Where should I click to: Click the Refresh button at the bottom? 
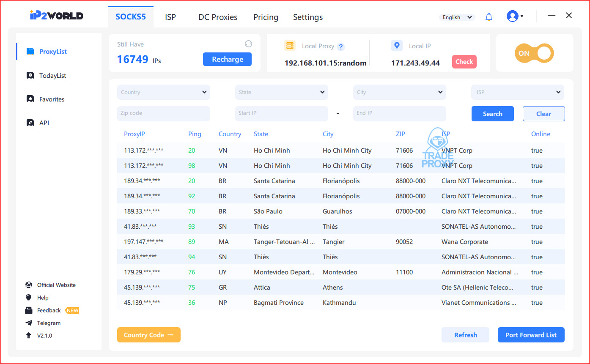[x=465, y=335]
